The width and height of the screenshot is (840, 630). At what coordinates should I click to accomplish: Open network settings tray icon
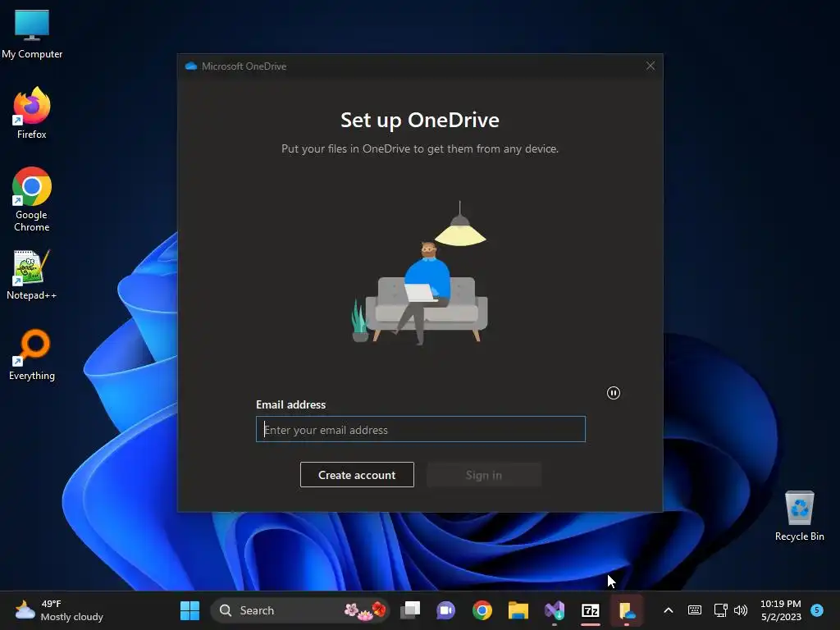[x=720, y=610]
